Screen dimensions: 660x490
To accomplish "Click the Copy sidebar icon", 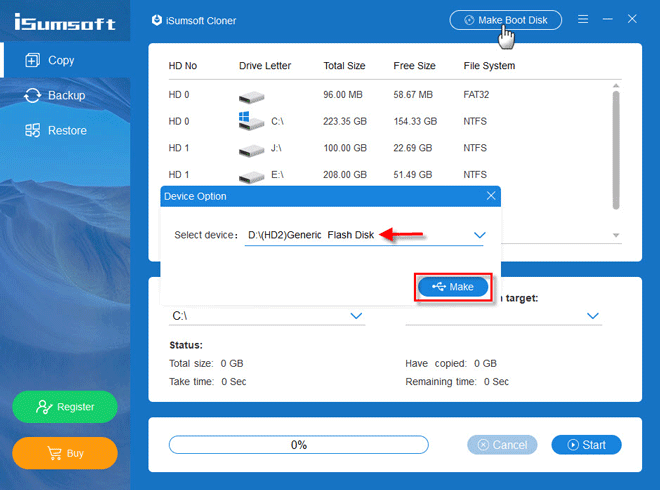I will coord(32,60).
